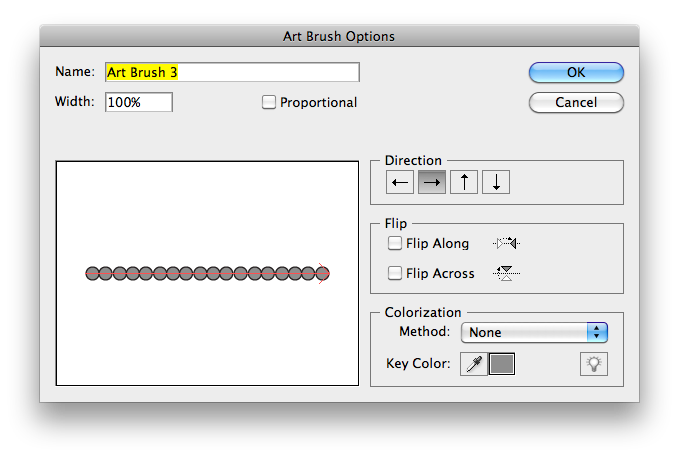
Task: Click the red direction arrow in the preview
Action: tap(324, 273)
